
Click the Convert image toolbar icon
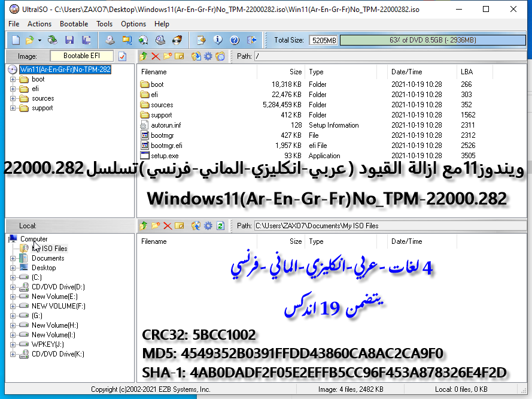143,40
